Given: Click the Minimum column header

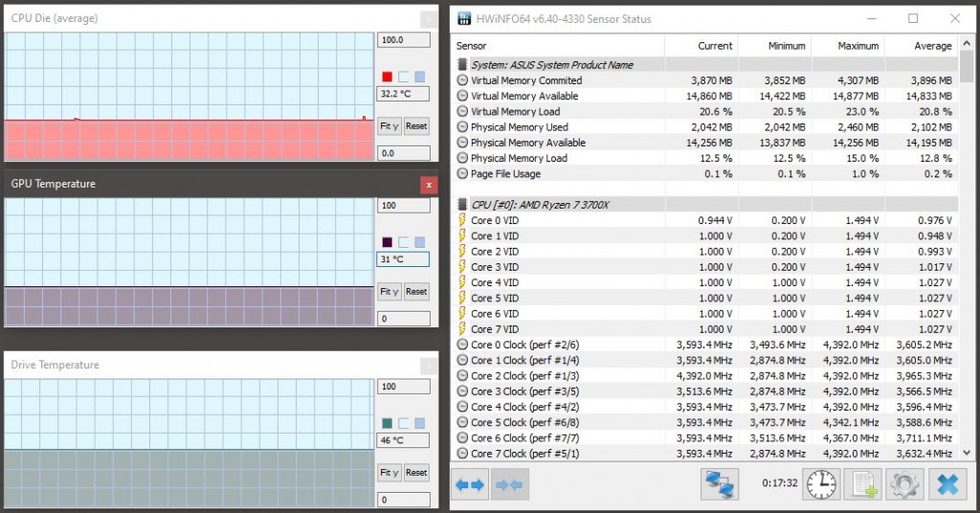Looking at the screenshot, I should (774, 46).
